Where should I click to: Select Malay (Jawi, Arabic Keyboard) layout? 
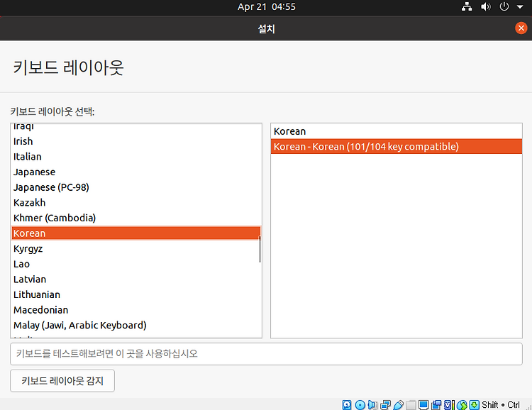tap(136, 325)
